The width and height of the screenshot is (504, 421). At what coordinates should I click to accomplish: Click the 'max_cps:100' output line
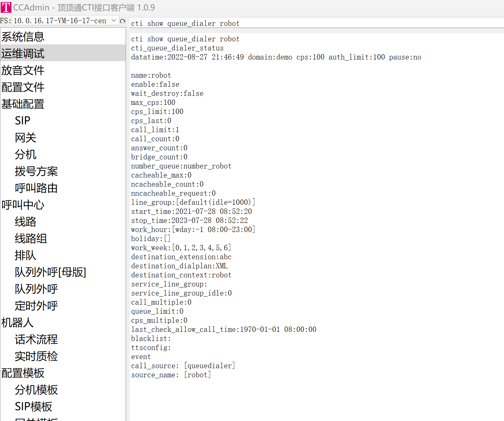tap(153, 103)
